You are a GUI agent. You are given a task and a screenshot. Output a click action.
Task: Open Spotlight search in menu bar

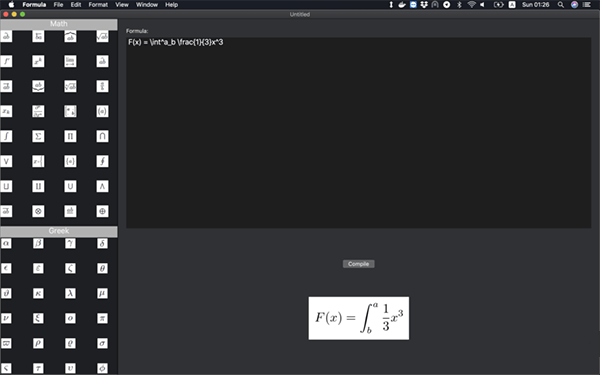tap(561, 5)
